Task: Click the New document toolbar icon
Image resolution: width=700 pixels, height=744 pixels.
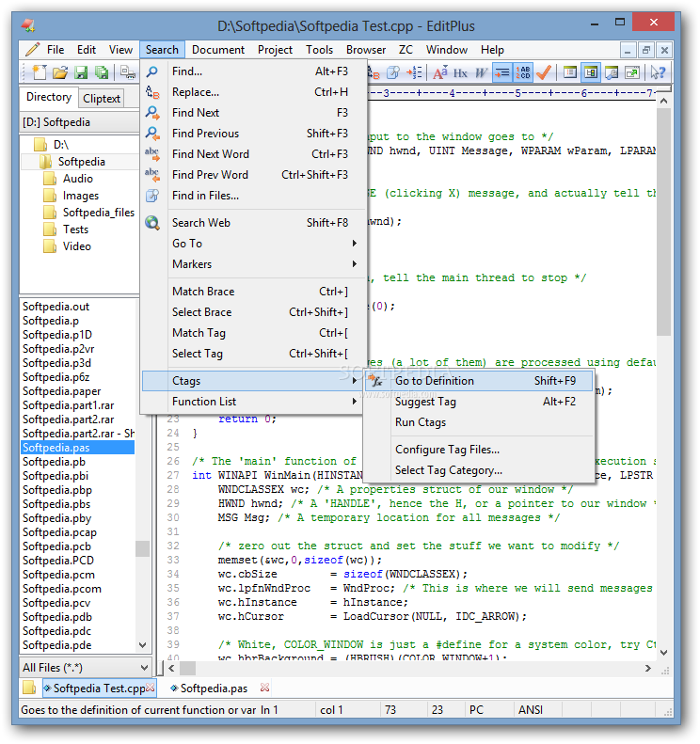Action: (38, 72)
